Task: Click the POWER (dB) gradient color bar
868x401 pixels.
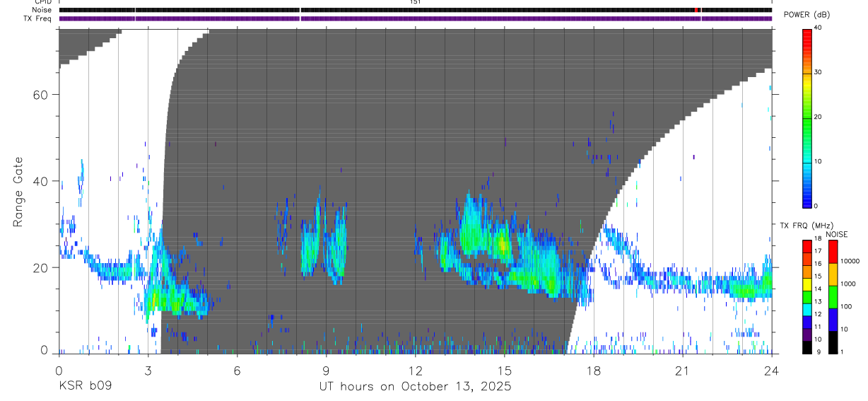Action: (807, 118)
